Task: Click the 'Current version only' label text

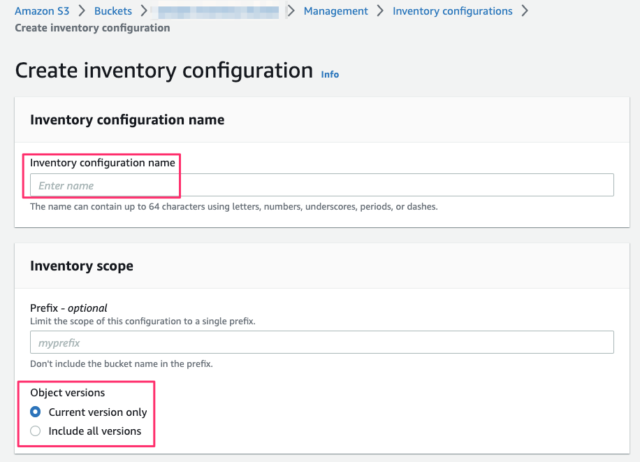Action: click(x=96, y=412)
